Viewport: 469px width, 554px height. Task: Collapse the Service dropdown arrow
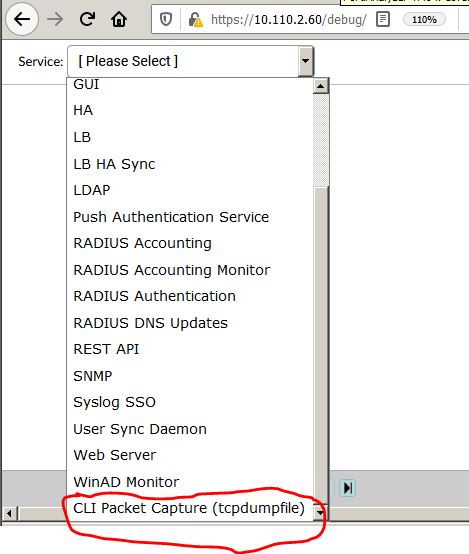click(305, 61)
